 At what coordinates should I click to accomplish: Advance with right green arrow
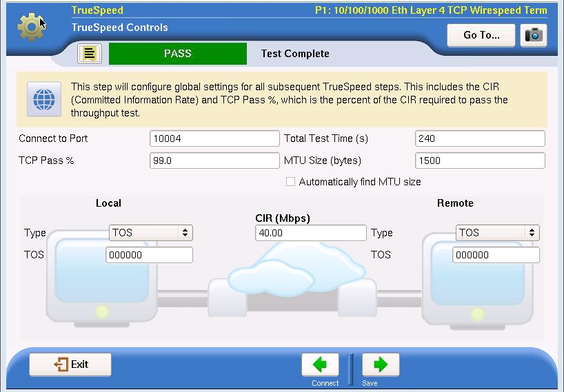(381, 364)
